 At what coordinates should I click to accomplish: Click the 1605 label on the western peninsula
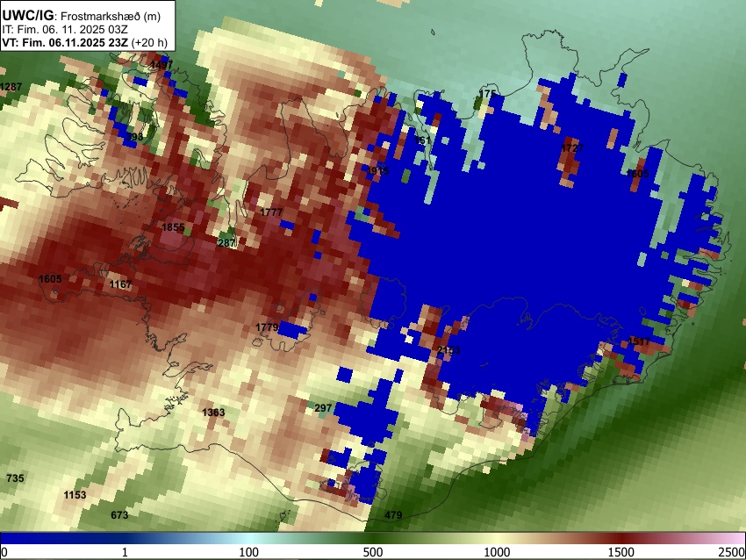pos(50,279)
